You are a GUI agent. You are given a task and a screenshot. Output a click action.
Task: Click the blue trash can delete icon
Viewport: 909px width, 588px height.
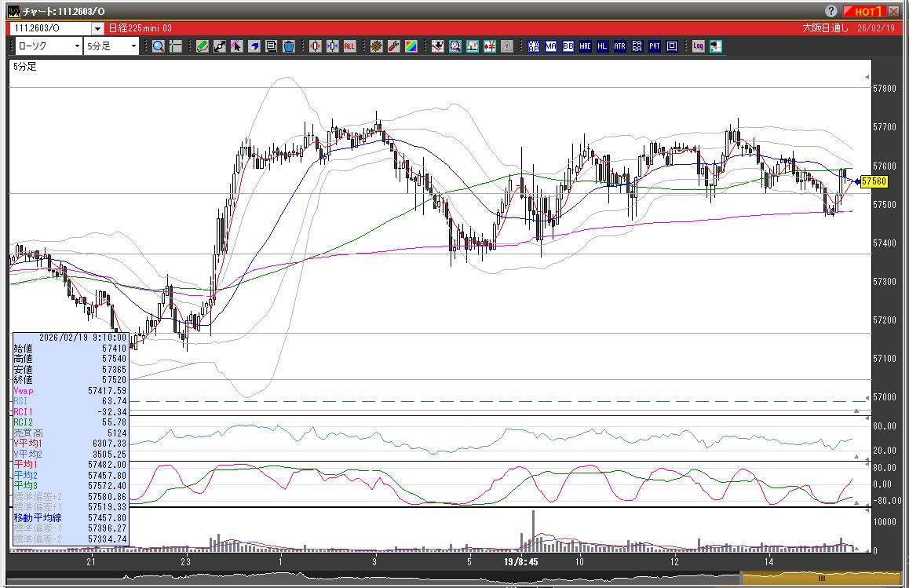pos(288,46)
